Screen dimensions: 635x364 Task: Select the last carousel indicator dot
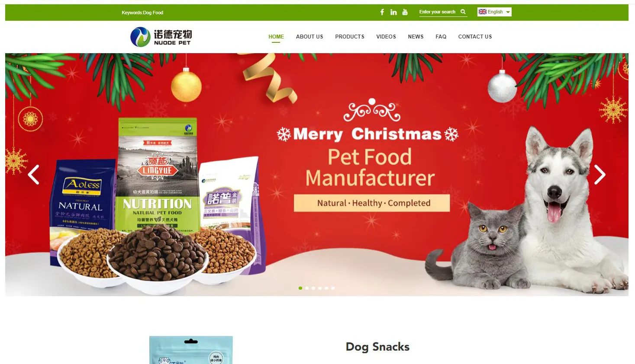pos(333,288)
